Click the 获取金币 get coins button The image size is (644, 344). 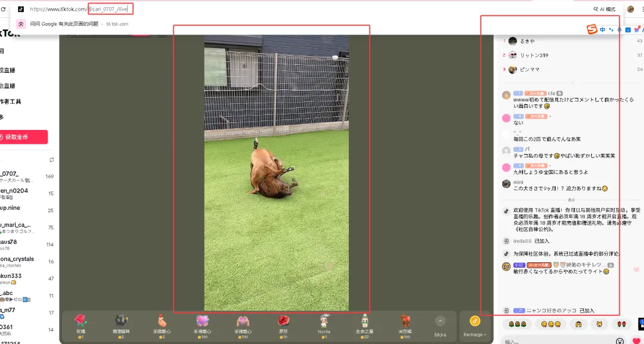click(x=23, y=137)
